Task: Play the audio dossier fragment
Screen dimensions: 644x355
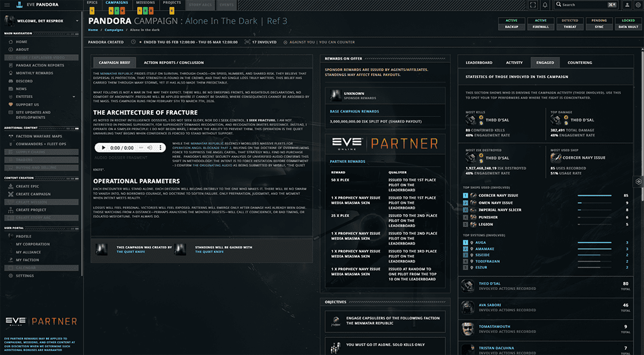Action: (103, 147)
